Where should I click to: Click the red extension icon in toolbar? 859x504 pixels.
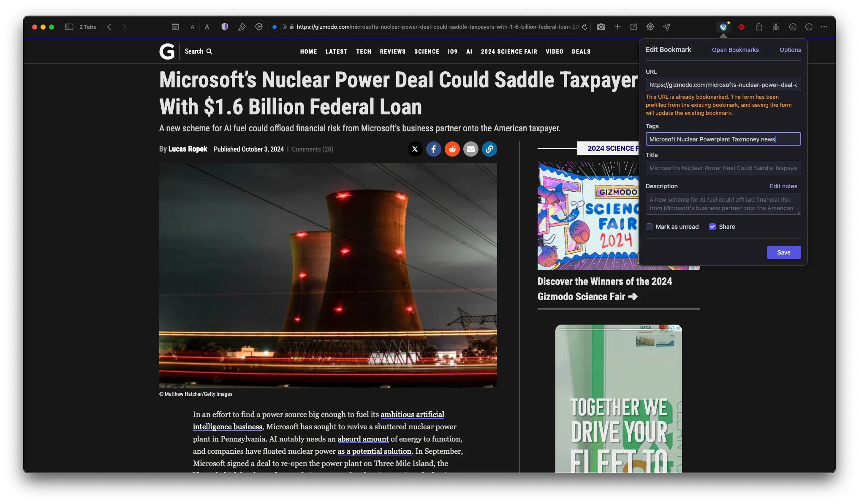click(741, 27)
